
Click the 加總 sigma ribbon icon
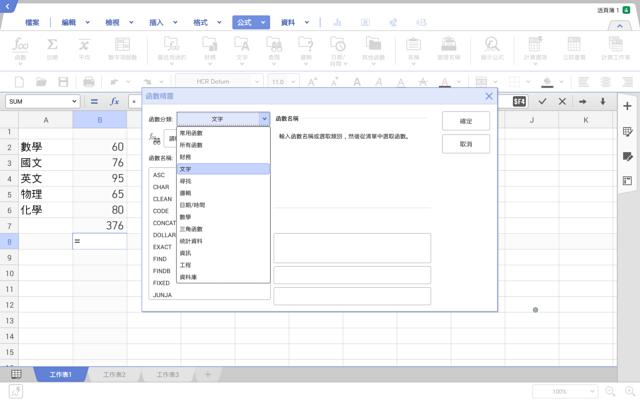[x=52, y=48]
